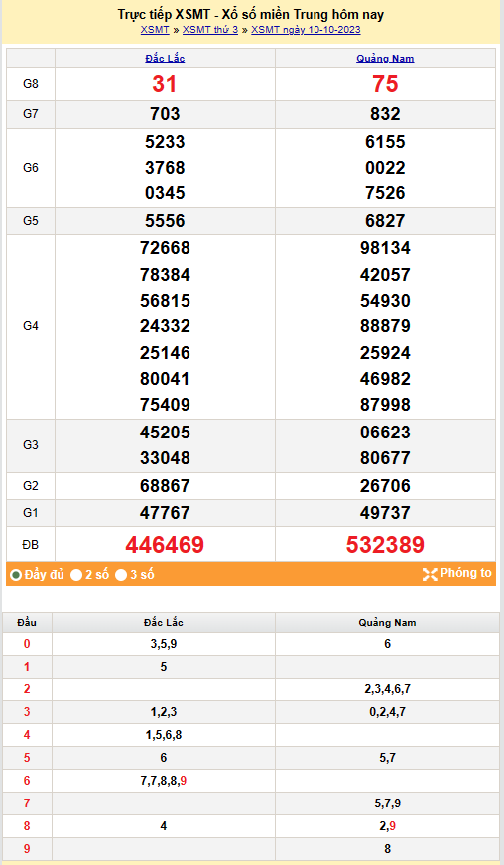The width and height of the screenshot is (504, 865).
Task: Click G4 number 42057
Action: (x=385, y=275)
